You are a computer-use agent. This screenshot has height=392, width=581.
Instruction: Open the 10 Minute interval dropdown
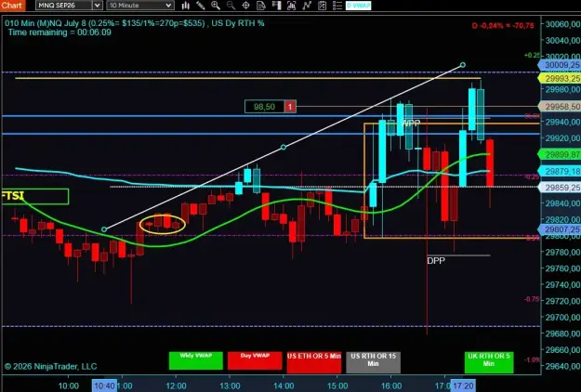point(140,6)
